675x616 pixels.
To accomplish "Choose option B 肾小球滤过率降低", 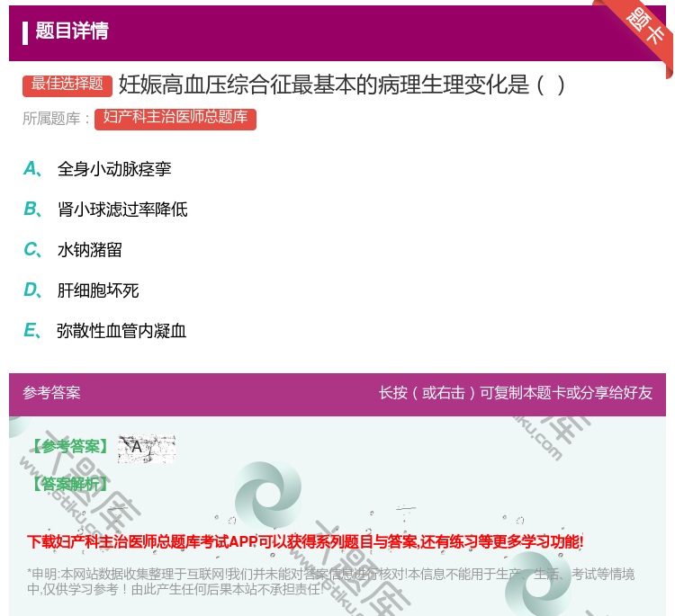I will pos(121,210).
